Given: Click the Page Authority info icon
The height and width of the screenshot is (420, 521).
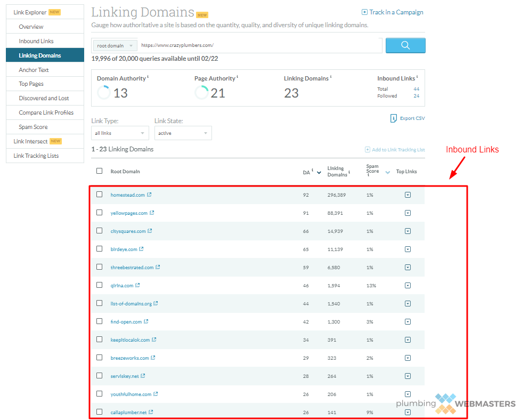Looking at the screenshot, I should [x=237, y=77].
